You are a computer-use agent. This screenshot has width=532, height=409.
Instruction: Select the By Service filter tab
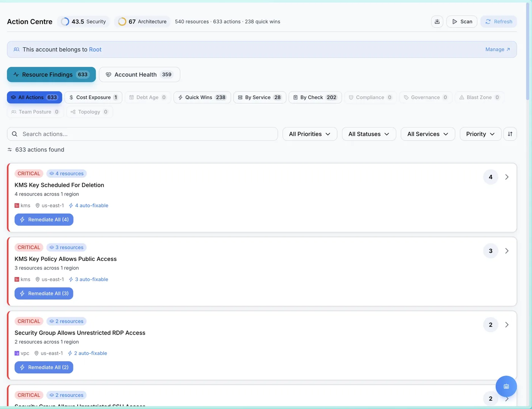tap(260, 97)
